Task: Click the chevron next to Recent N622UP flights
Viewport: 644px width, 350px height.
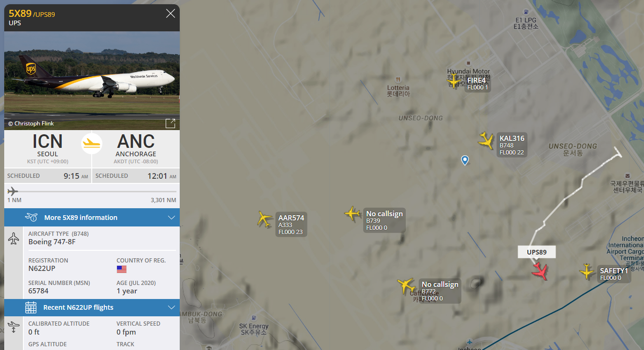Action: click(x=171, y=307)
